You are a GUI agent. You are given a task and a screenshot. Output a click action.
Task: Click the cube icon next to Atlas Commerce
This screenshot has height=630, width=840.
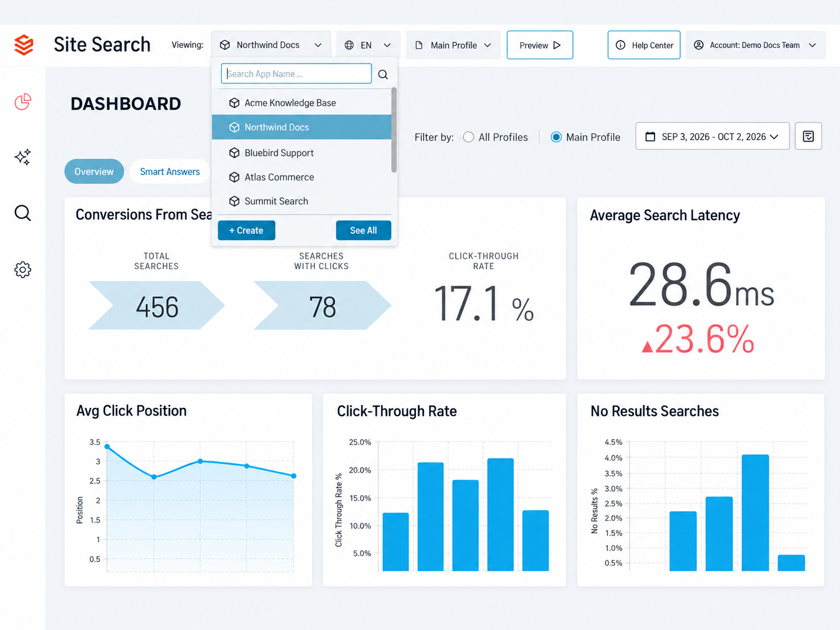[234, 177]
